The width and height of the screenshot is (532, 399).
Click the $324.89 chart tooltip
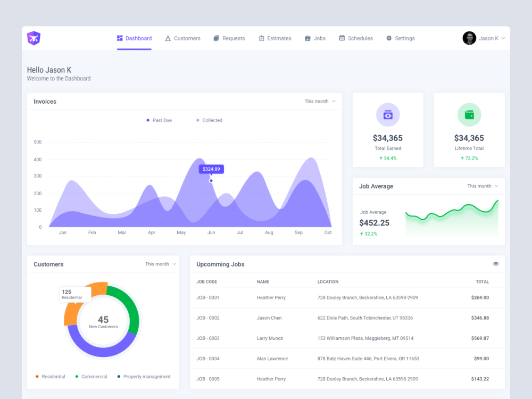click(x=211, y=169)
